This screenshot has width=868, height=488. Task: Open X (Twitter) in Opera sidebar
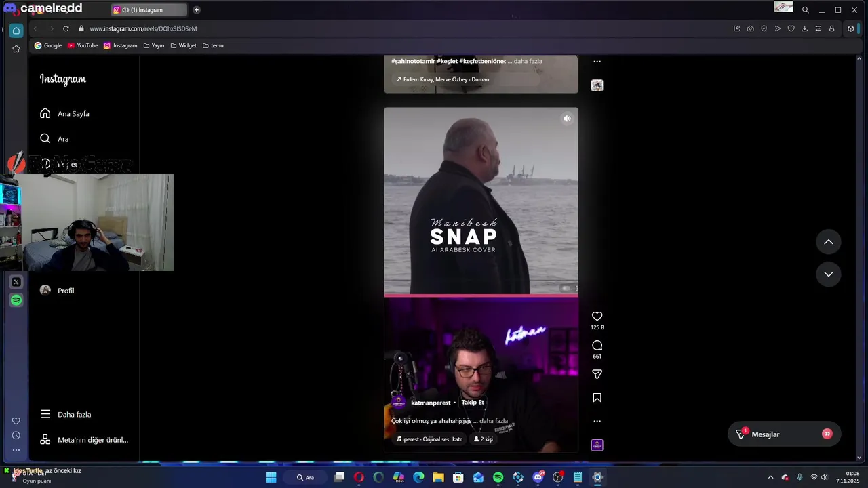(x=16, y=282)
